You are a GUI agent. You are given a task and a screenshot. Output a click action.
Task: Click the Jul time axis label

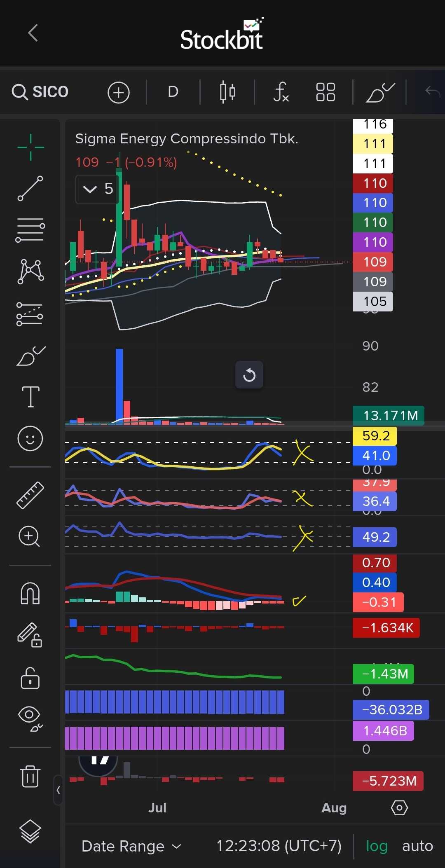tap(157, 808)
